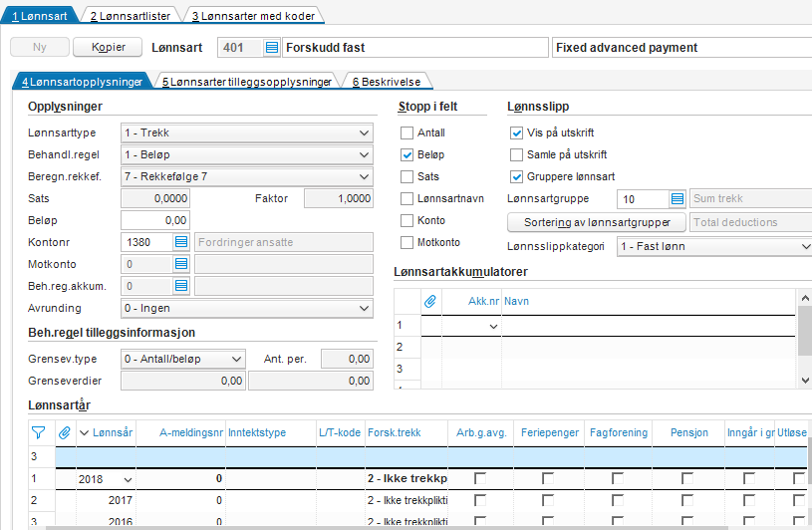Open lookup icon next to Lønnsartgruppe 10

pos(677,199)
